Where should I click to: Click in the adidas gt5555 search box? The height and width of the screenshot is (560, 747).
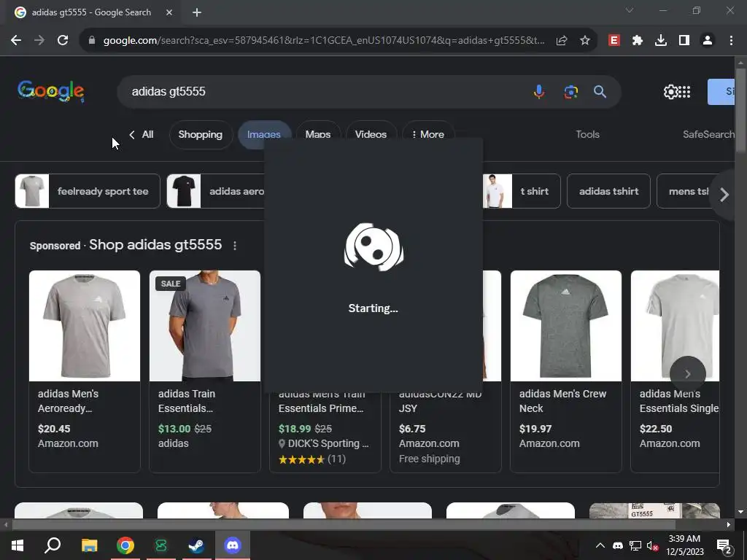pos(324,91)
